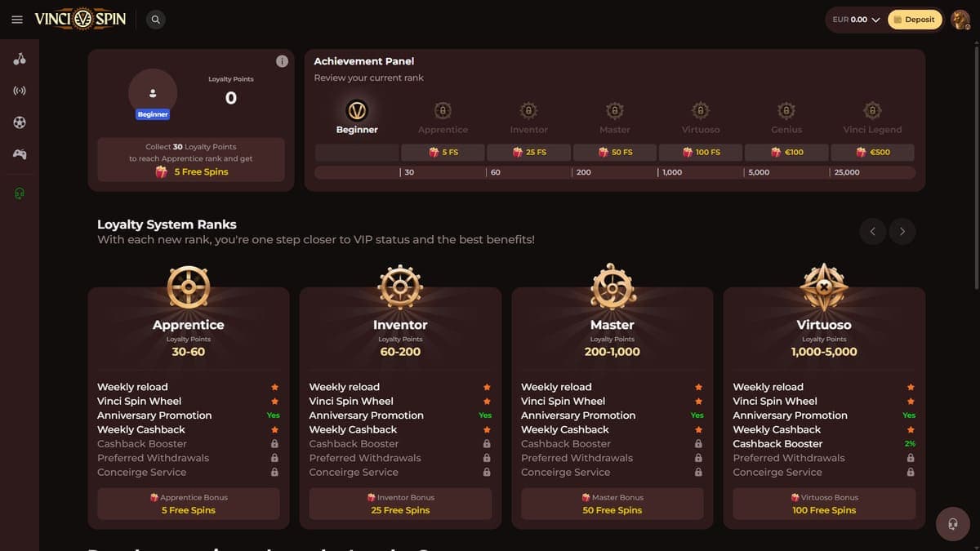The image size is (980, 551).
Task: Click Master Bonus 50 Free Spins box
Action: [612, 504]
